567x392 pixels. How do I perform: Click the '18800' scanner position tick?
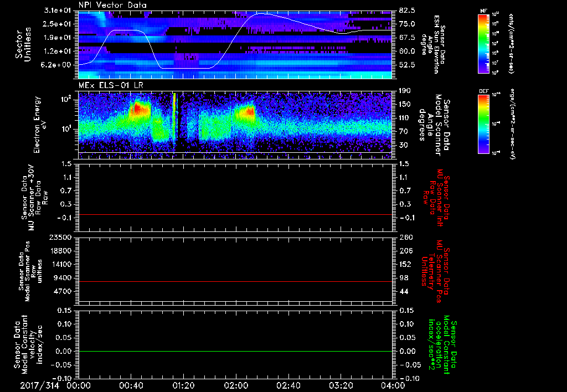coord(62,251)
